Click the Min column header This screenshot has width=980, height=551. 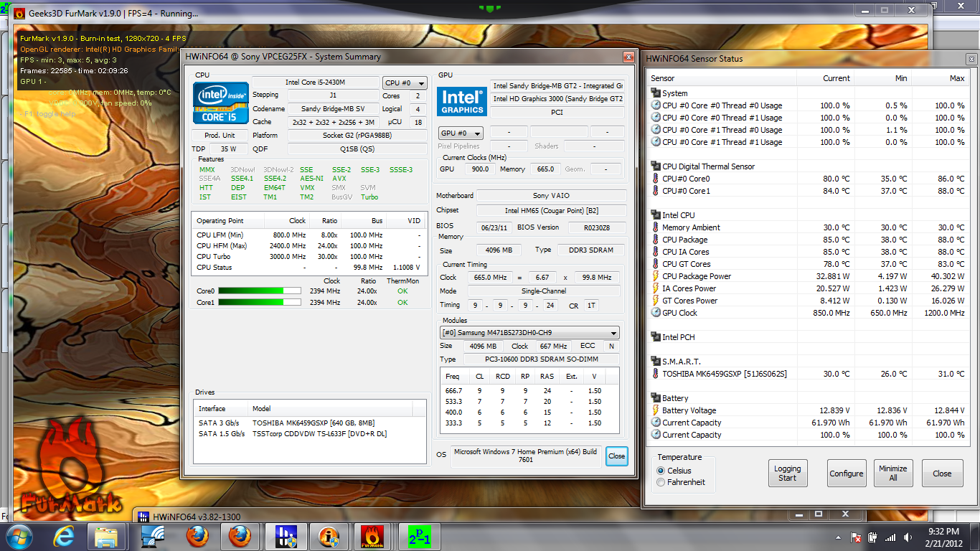[882, 78]
